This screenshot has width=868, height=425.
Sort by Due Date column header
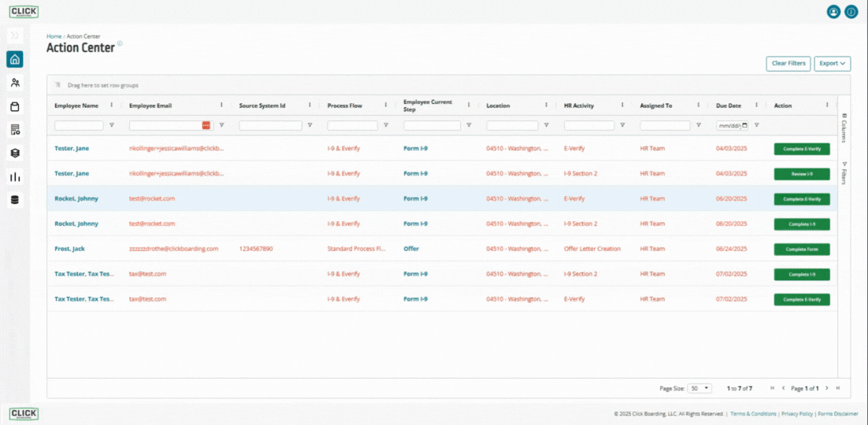pos(729,105)
